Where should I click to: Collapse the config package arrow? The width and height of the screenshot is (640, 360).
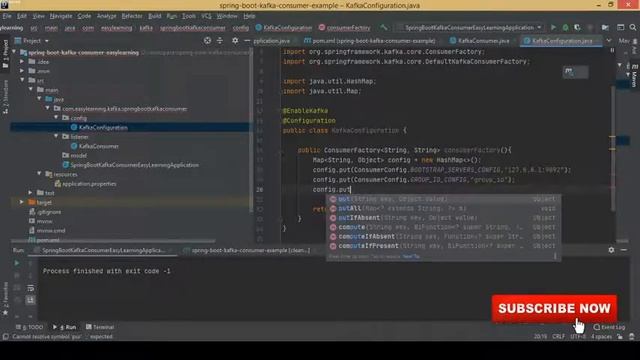click(x=56, y=118)
